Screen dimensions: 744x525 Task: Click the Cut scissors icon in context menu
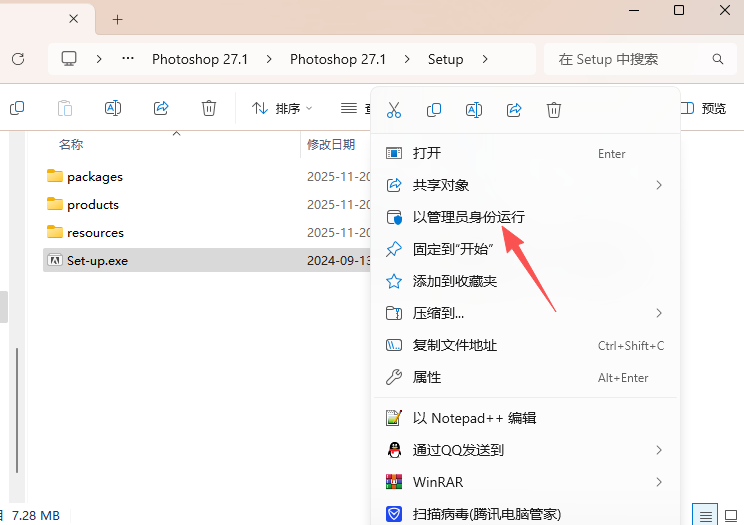(394, 110)
